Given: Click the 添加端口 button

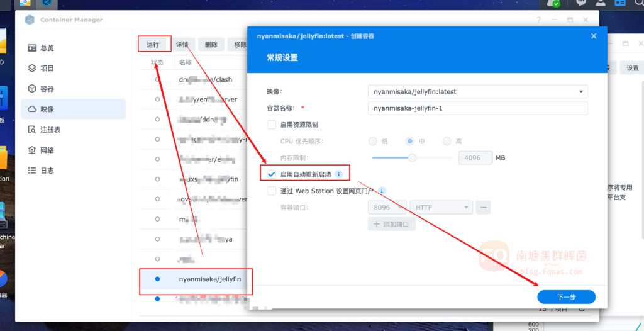Looking at the screenshot, I should coord(391,224).
